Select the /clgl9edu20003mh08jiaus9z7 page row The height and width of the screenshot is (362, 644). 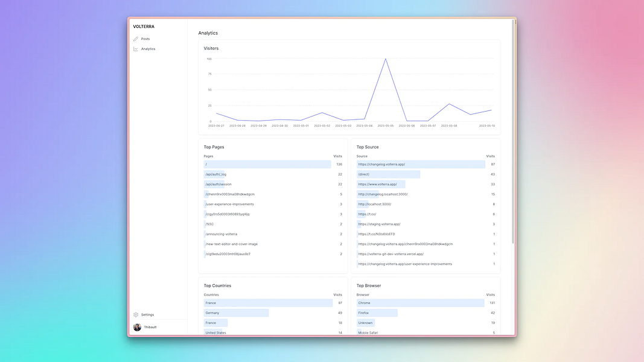click(x=273, y=254)
